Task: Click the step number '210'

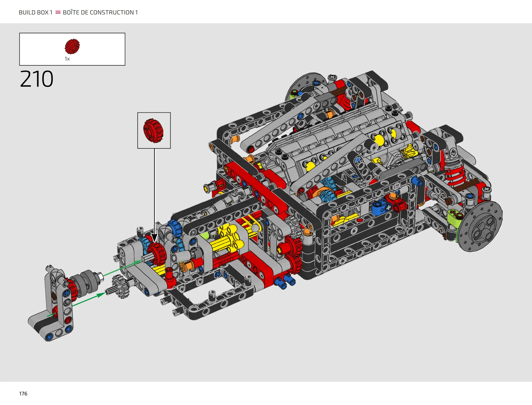Action: click(x=36, y=79)
